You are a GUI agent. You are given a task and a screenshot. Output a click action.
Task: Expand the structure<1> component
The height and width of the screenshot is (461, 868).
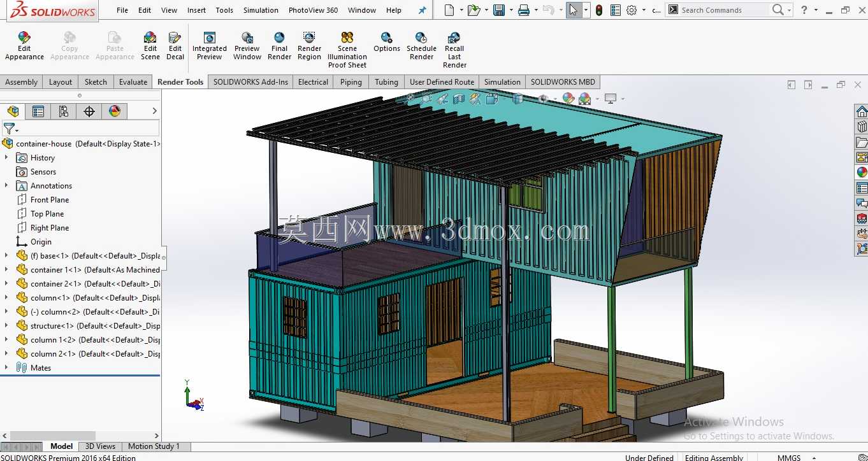click(6, 325)
